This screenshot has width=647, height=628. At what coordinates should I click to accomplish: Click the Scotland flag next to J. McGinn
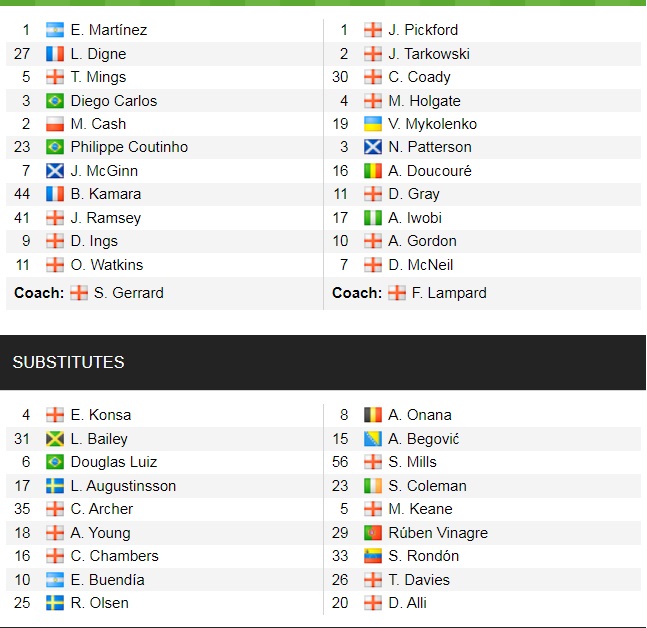point(55,171)
